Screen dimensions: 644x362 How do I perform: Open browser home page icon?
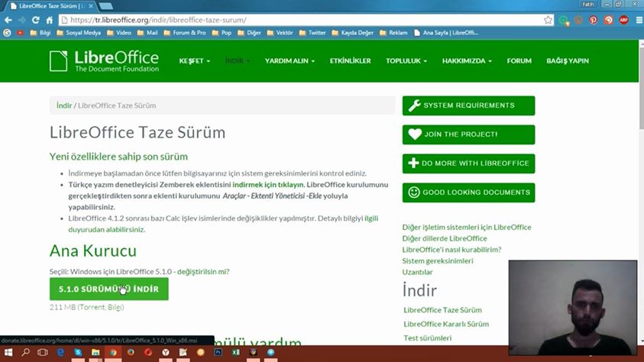click(x=50, y=20)
